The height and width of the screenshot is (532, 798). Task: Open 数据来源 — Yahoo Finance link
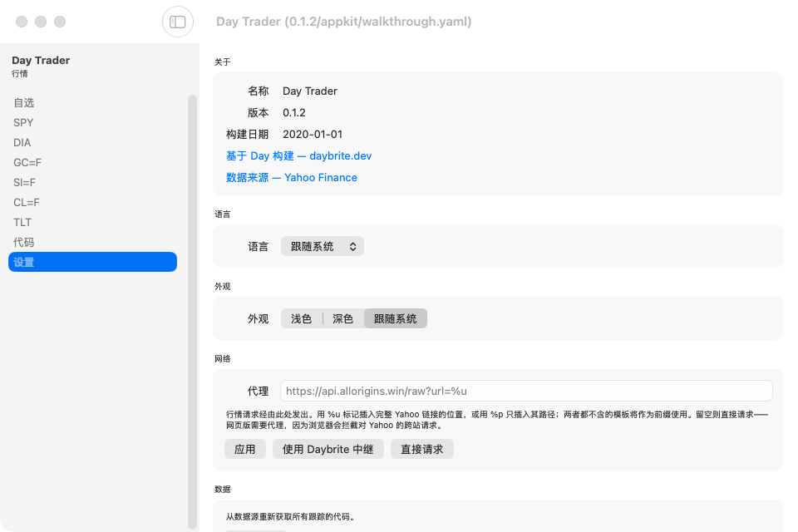[x=292, y=177]
